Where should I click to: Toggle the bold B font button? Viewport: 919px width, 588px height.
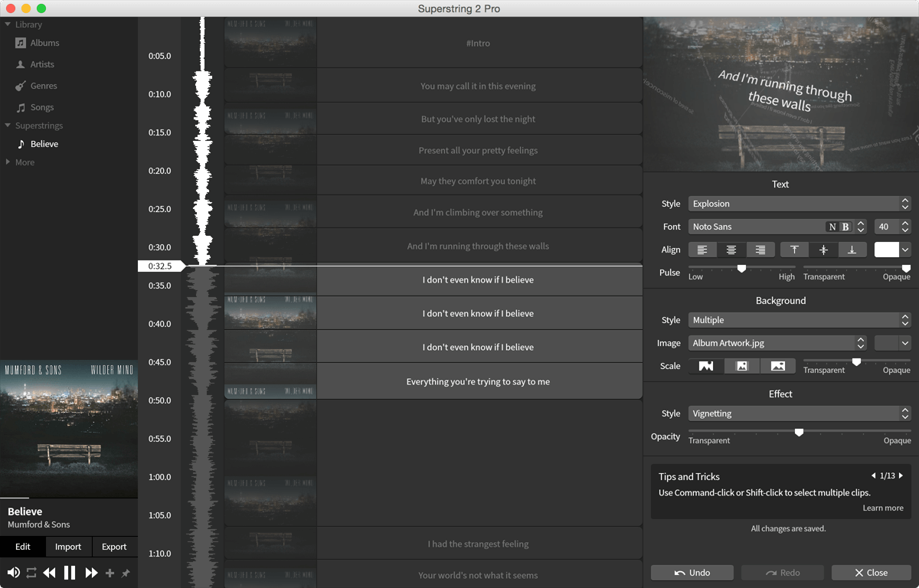tap(845, 227)
